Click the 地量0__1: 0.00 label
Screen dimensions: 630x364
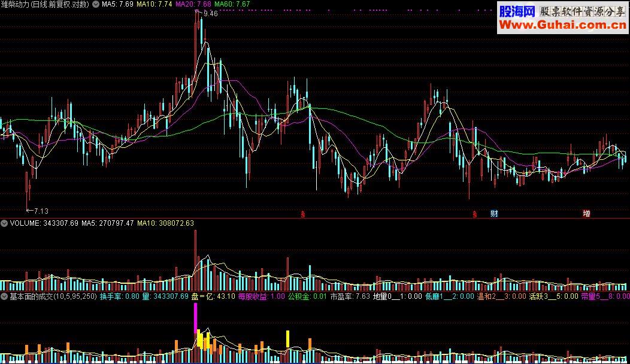[x=398, y=296]
